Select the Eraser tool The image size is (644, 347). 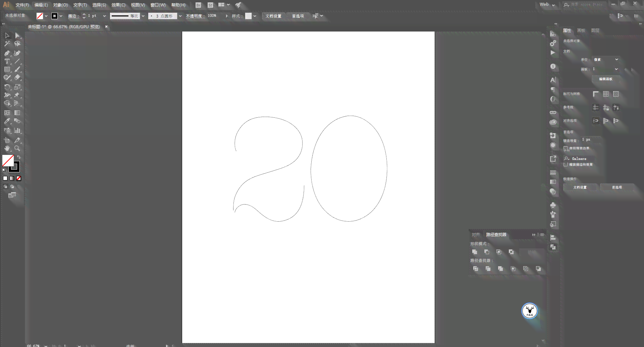pos(17,77)
